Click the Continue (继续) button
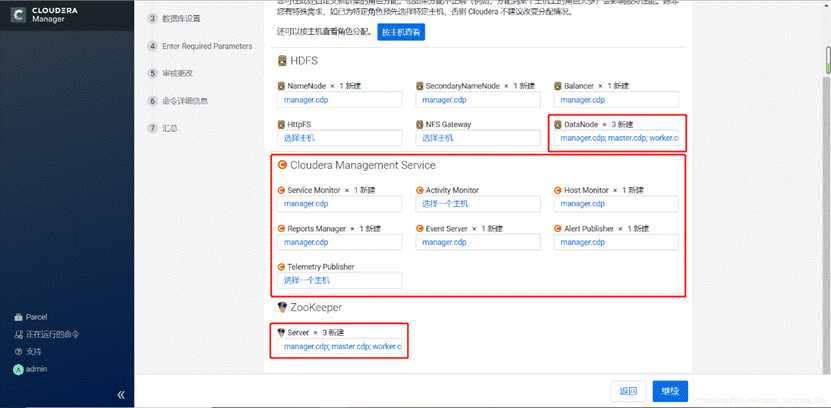This screenshot has height=408, width=831. click(x=670, y=392)
